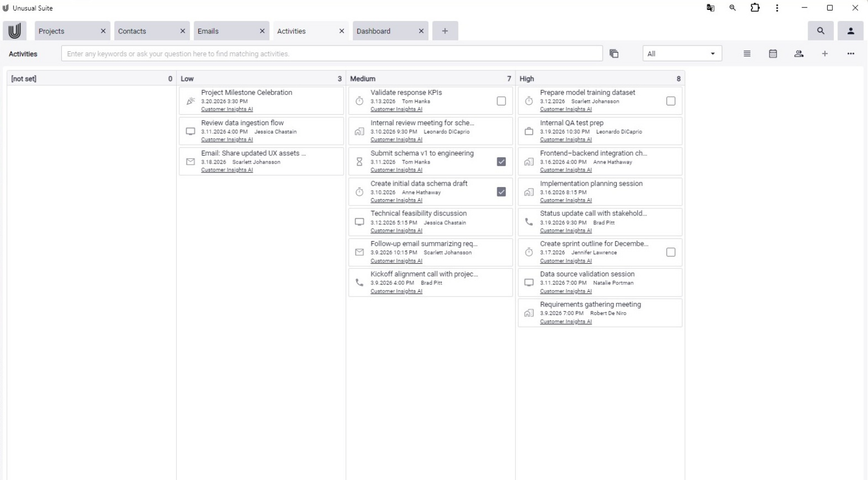
Task: Click the Unusual Suite home logo
Action: point(15,31)
